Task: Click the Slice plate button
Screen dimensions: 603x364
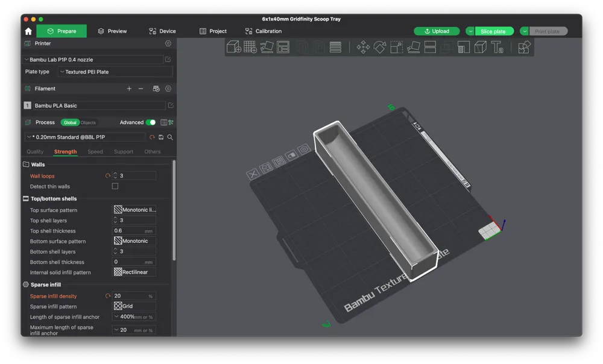Action: tap(493, 31)
